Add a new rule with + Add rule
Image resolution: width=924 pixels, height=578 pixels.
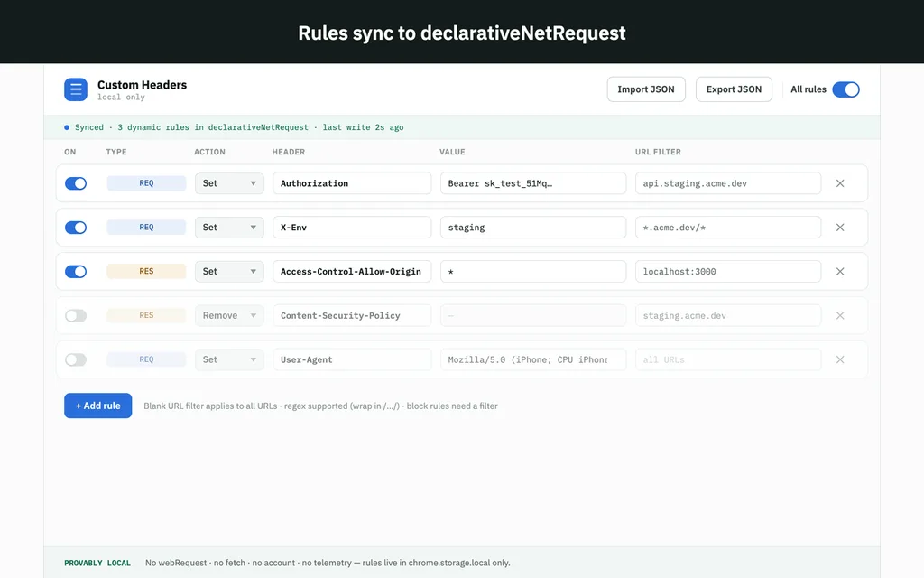tap(97, 406)
